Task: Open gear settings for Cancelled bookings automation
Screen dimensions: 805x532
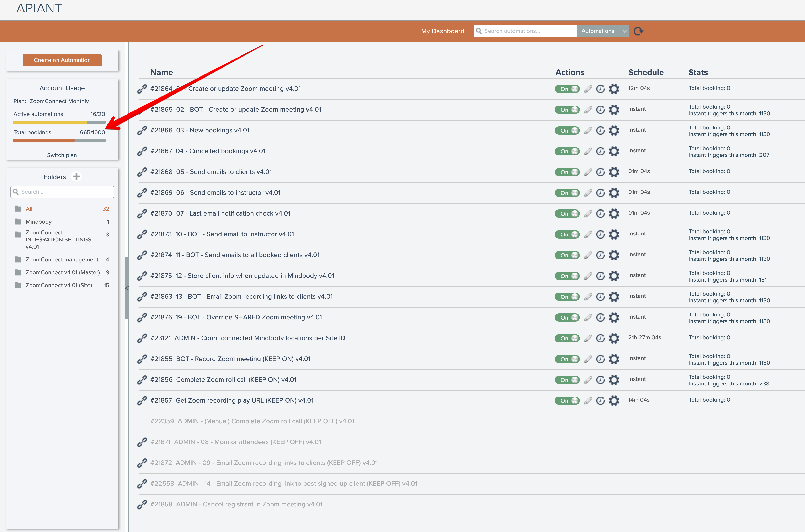Action: 614,151
